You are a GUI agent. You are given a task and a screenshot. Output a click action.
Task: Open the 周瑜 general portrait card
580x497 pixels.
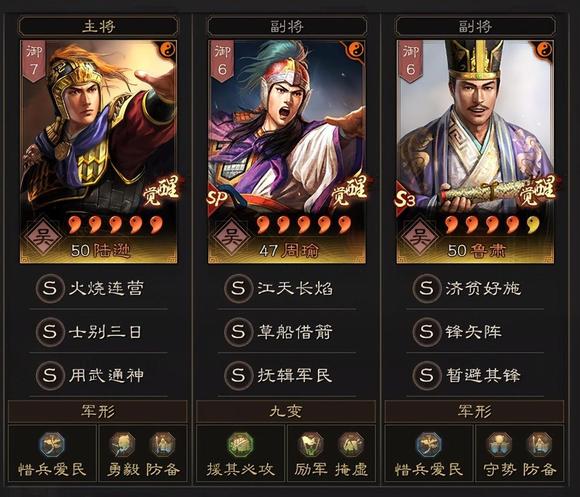287,152
